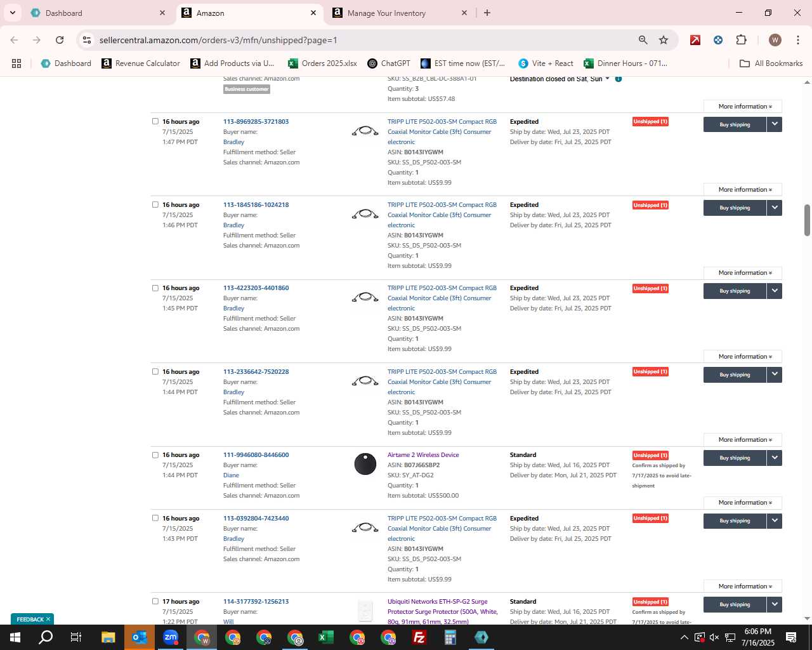Viewport: 812px width, 650px height.
Task: Open the Chrome profile W avatar
Action: click(775, 40)
